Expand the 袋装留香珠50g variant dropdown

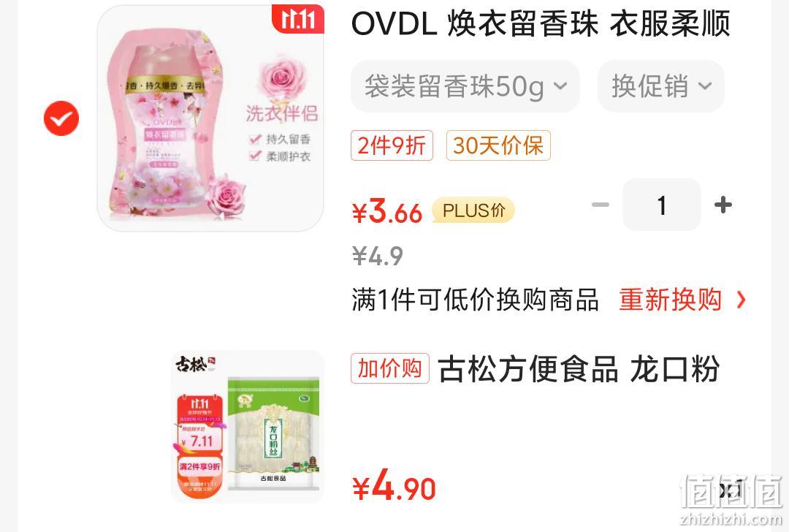click(x=465, y=86)
